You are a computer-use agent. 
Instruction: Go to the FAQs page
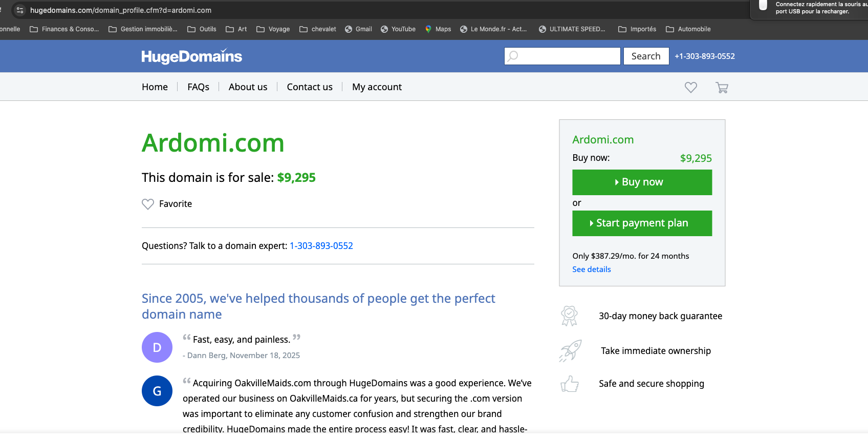coord(198,87)
